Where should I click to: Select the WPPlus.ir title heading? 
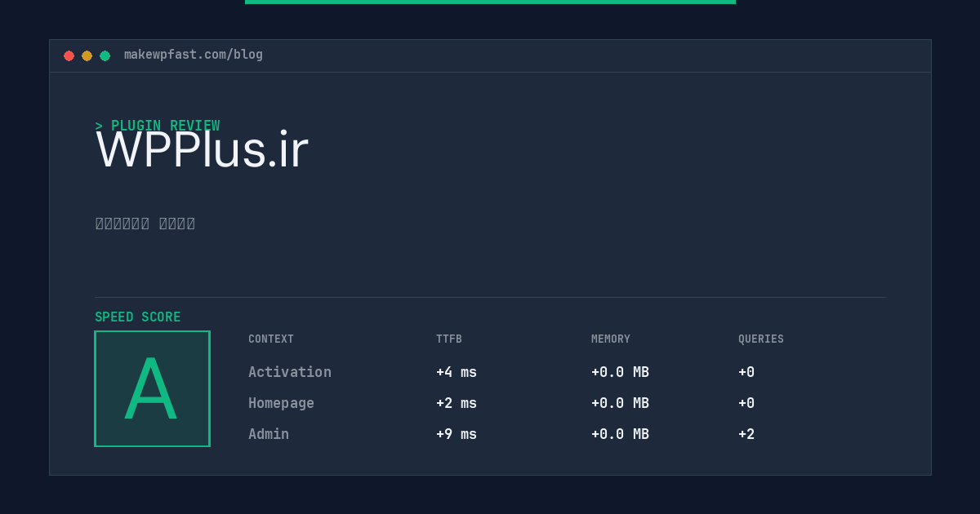(202, 150)
